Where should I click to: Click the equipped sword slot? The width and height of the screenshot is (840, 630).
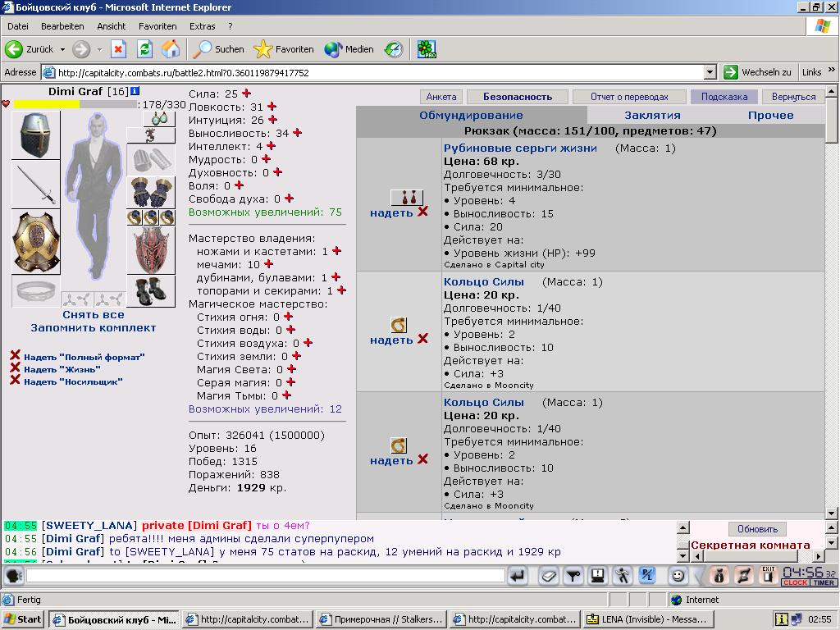pos(36,185)
